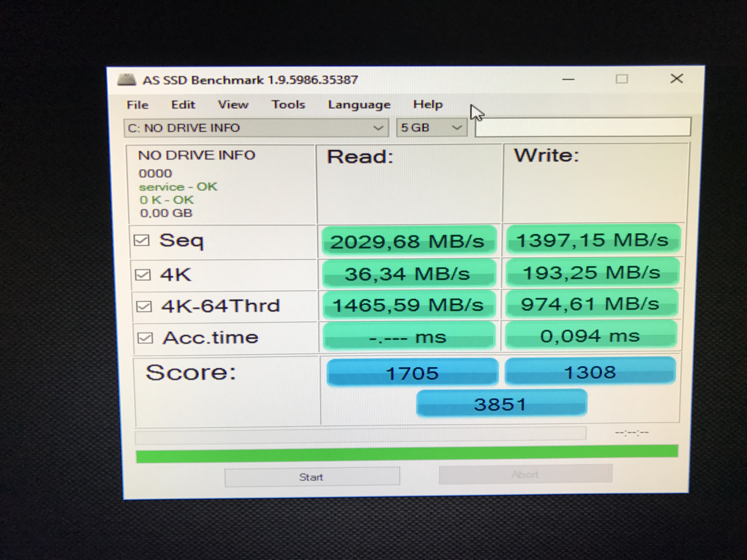
Task: Uncheck the Acc.time test checkbox
Action: coord(145,338)
